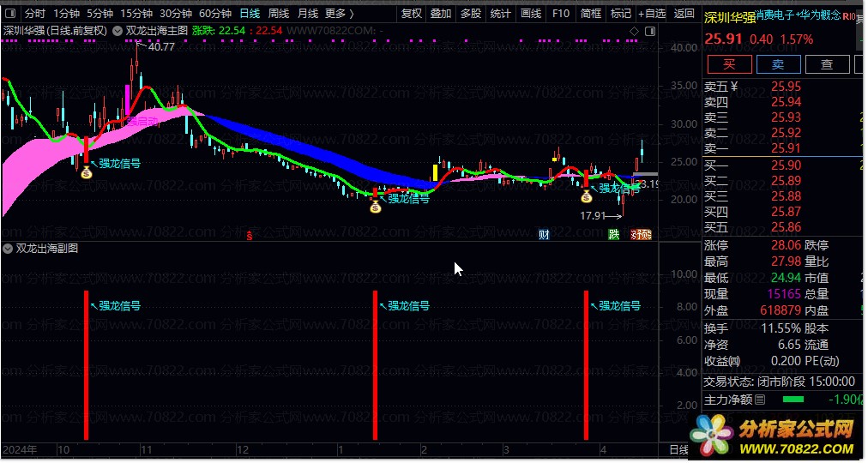Click the red $ marker on chart bottom
This screenshot has width=868, height=463.
pyautogui.click(x=250, y=237)
